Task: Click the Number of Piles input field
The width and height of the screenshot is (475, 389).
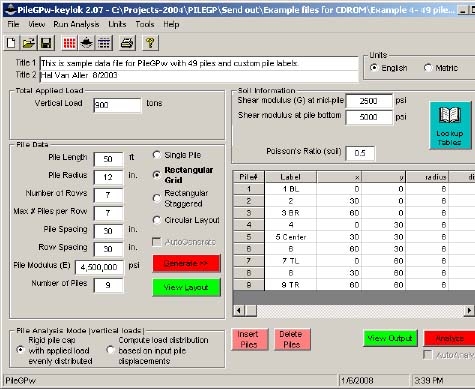Action: pos(108,285)
